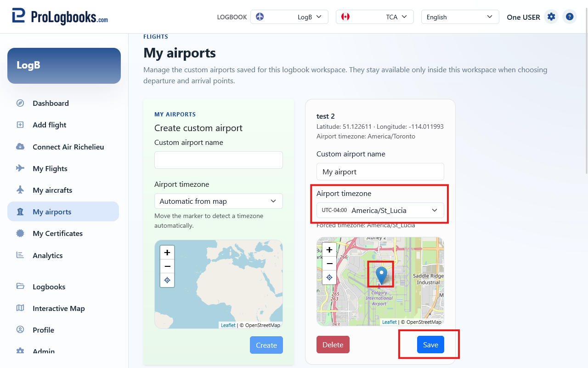Open Add flight page
Viewport: 588px width, 368px height.
63,125
